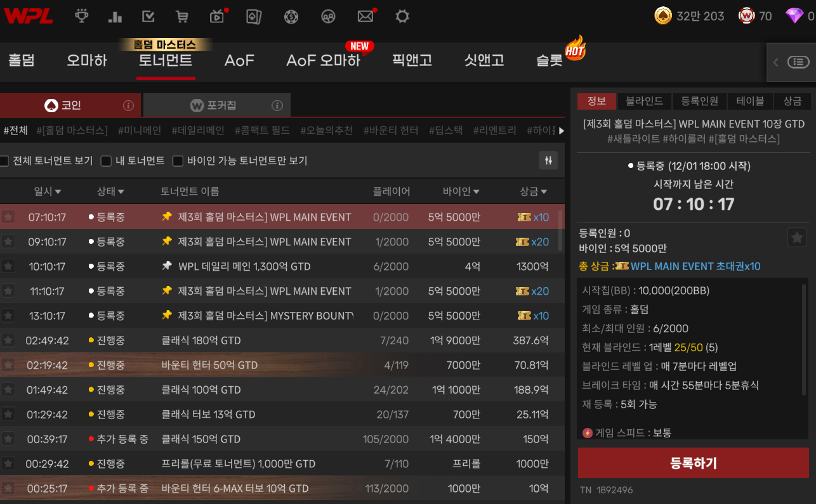The image size is (816, 504).
Task: Open the mail envelope inbox icon
Action: (x=365, y=16)
